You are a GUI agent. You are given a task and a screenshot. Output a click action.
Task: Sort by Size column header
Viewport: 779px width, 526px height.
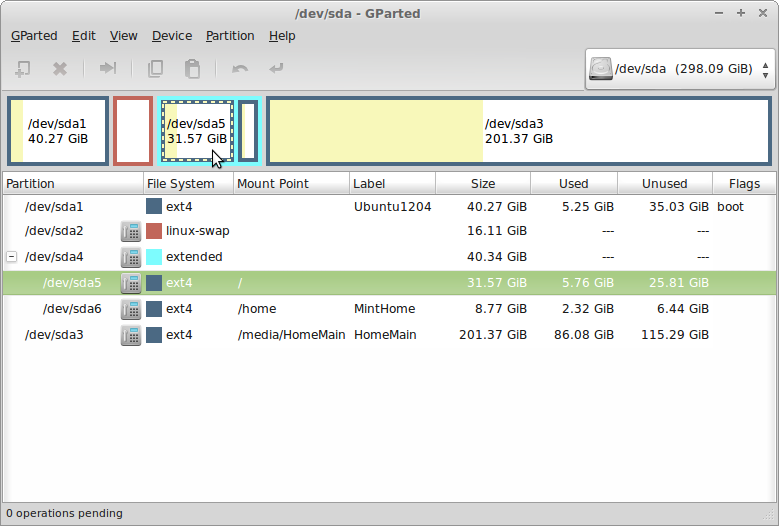click(483, 184)
